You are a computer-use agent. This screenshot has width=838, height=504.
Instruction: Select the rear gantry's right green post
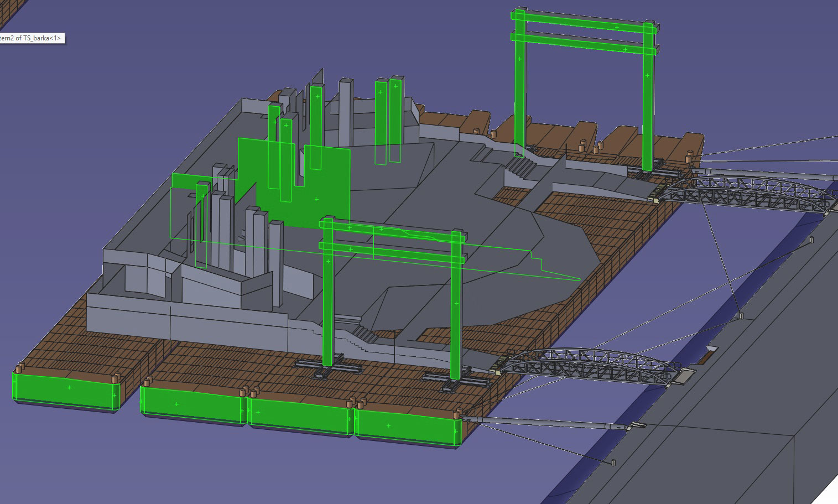[648, 96]
